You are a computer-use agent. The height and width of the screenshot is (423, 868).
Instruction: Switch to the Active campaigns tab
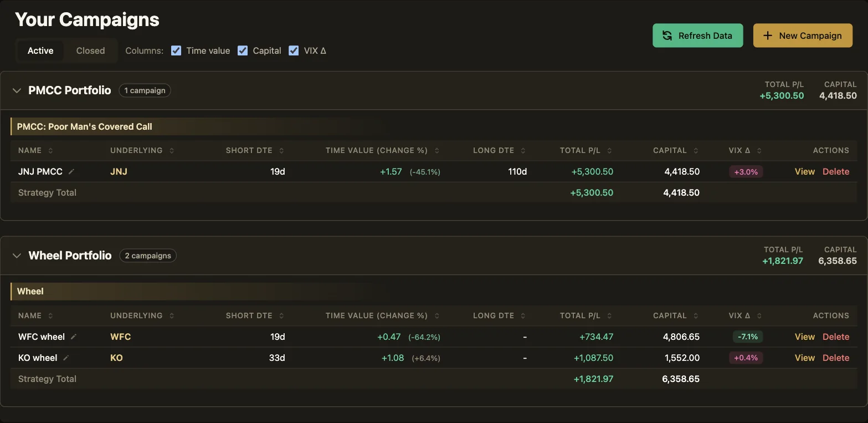click(x=40, y=50)
